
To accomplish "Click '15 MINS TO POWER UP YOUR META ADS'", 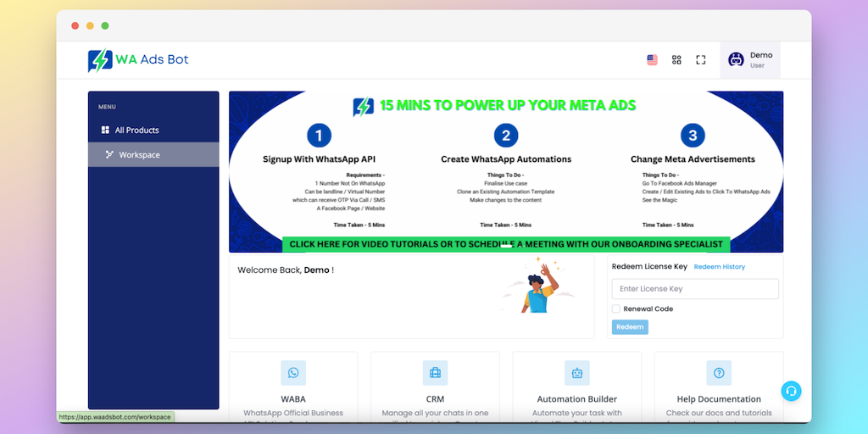I will [x=509, y=106].
